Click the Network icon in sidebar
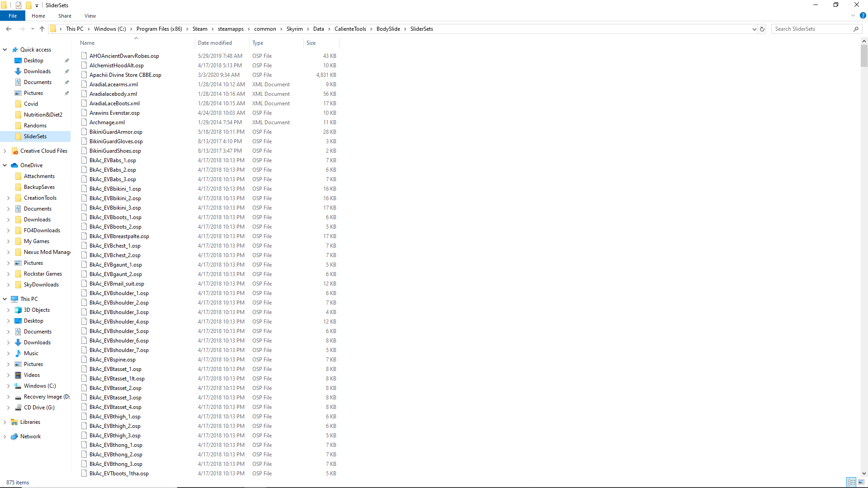 [14, 436]
